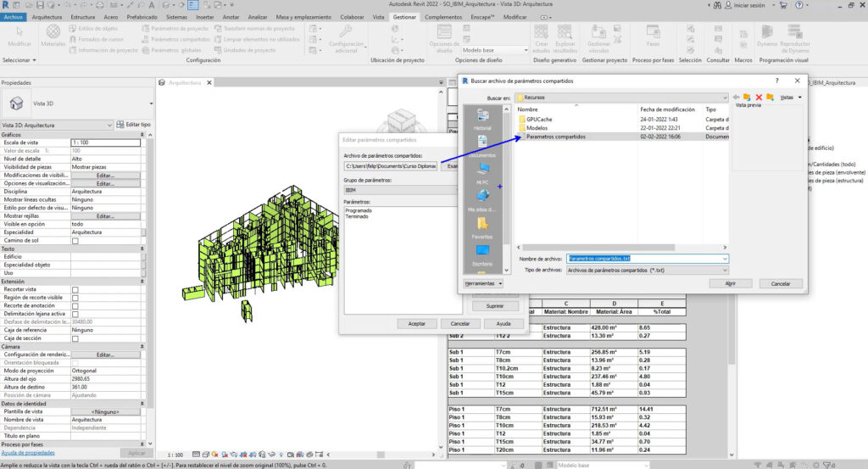868x469 pixels.
Task: Check the Caja de sección option
Action: (75, 338)
